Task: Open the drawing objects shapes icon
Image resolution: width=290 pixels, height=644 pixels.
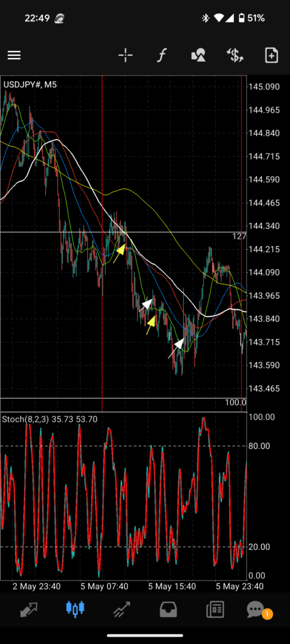Action: (198, 55)
